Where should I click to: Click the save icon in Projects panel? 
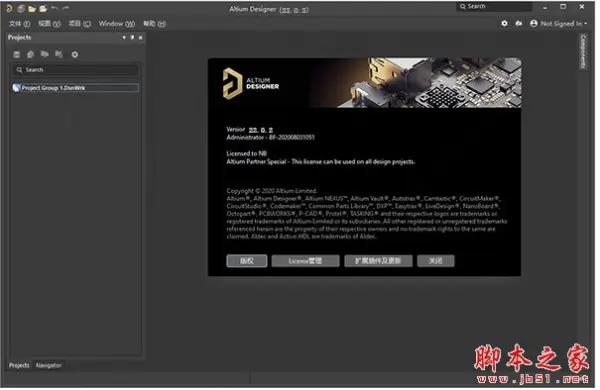pos(16,55)
